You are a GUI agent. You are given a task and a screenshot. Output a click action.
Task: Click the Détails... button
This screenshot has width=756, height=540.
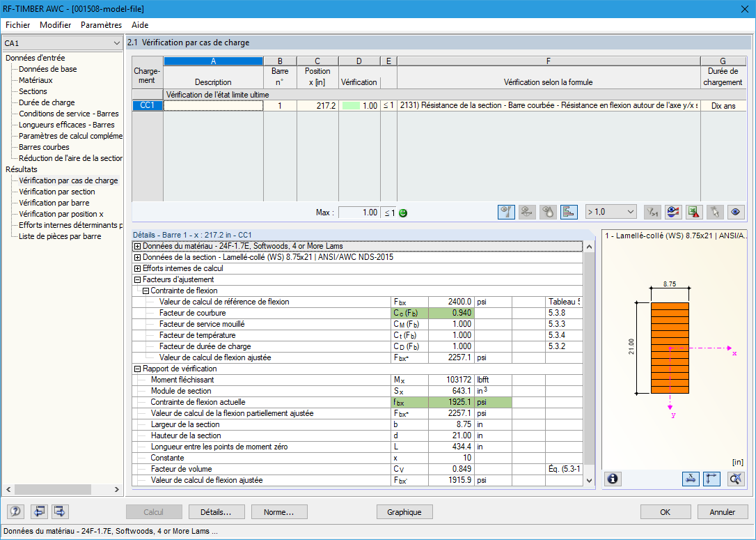coord(216,511)
